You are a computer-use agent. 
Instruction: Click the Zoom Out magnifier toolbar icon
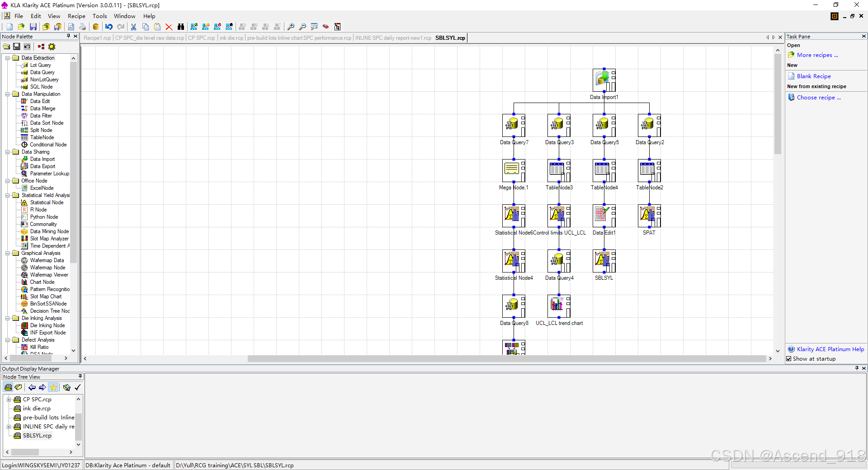(302, 27)
